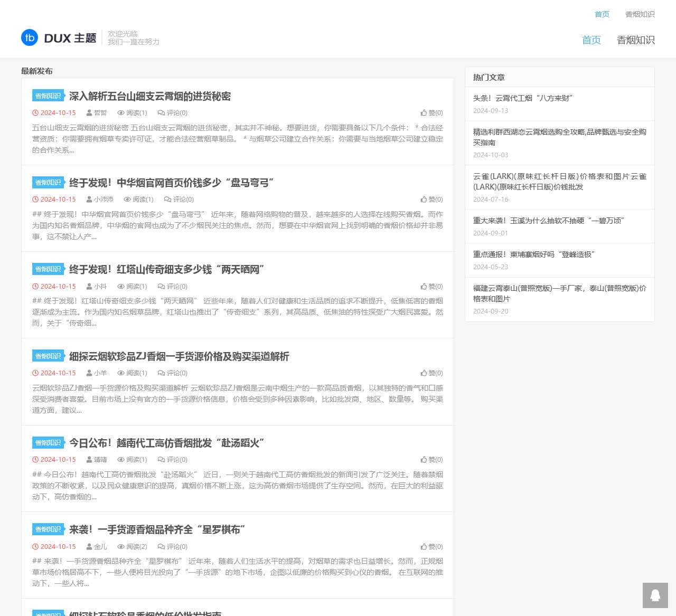Click author icon beside 金儿

click(89, 547)
